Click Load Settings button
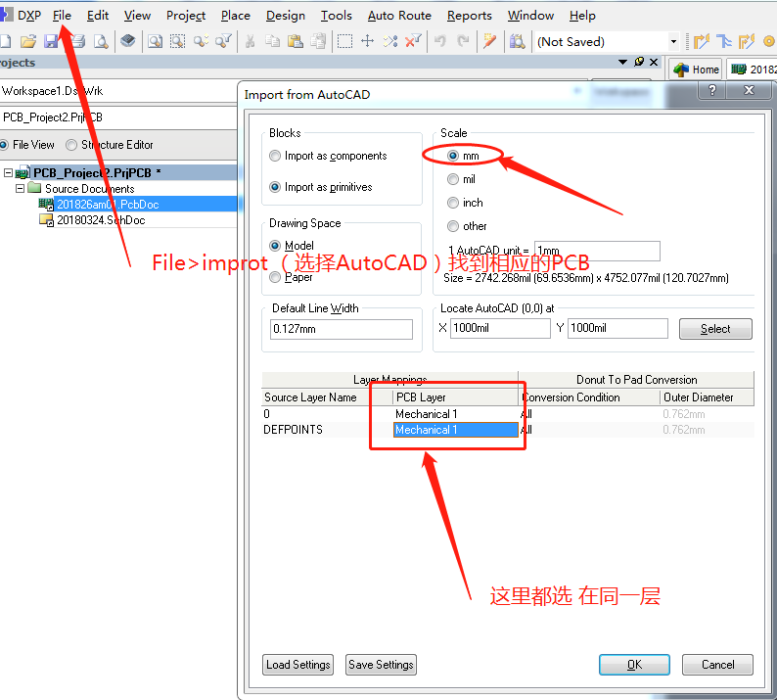This screenshot has height=700, width=777. pyautogui.click(x=297, y=665)
